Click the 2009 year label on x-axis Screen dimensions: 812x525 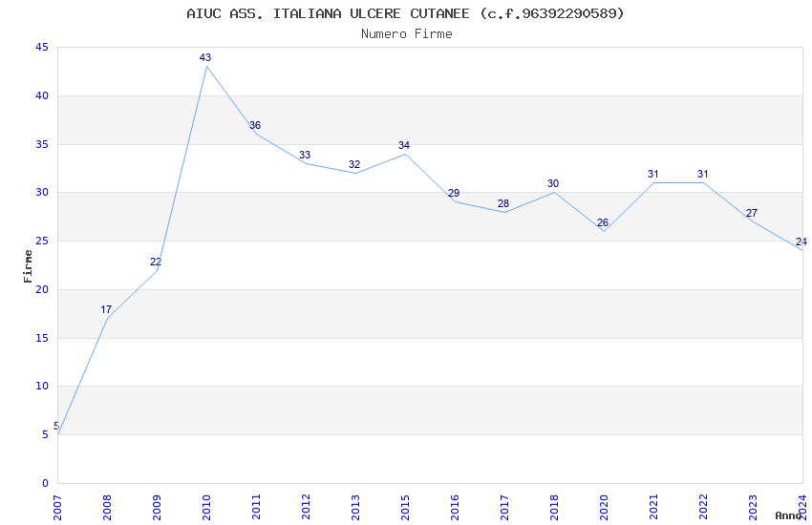click(157, 508)
